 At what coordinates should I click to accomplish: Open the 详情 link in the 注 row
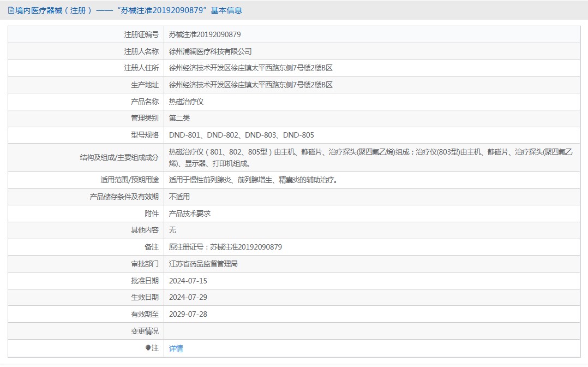tap(176, 348)
